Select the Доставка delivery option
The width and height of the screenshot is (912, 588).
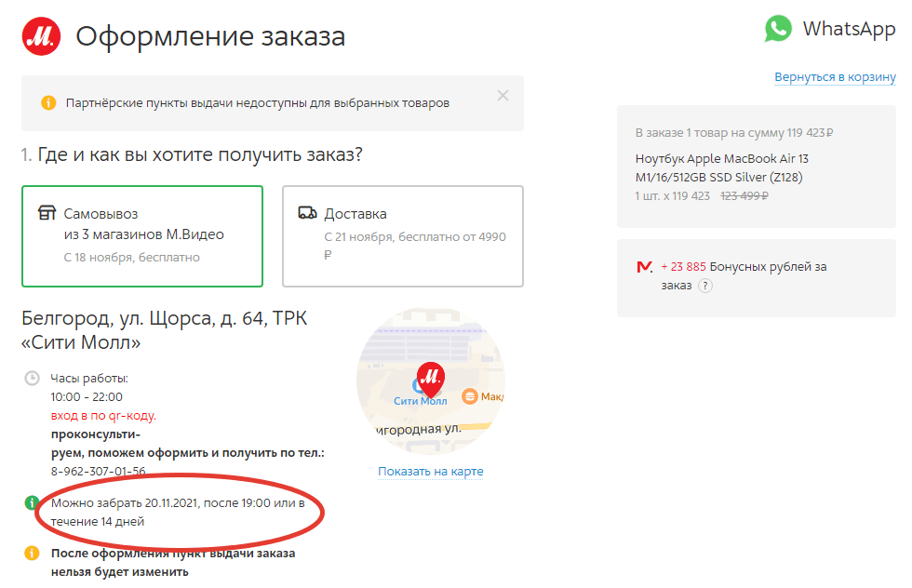click(x=403, y=236)
